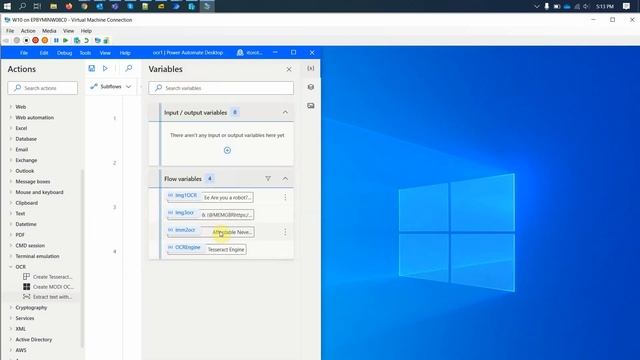
Task: Click the search flow magnifier icon
Action: (x=129, y=69)
